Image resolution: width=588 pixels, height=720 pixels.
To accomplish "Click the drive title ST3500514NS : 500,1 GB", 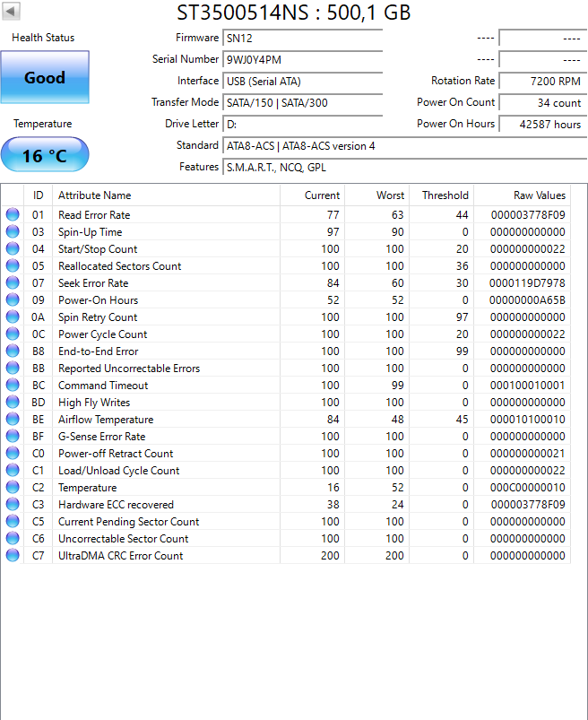I will coord(294,13).
